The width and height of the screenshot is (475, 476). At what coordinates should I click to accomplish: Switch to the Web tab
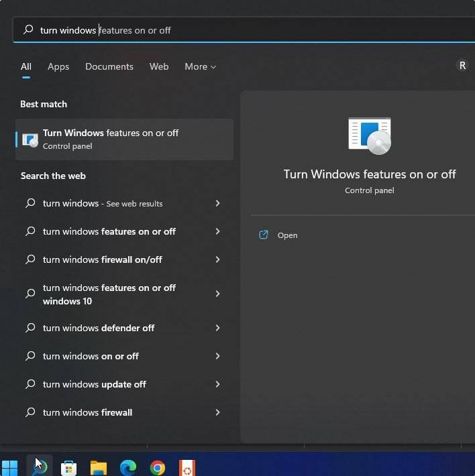[159, 66]
